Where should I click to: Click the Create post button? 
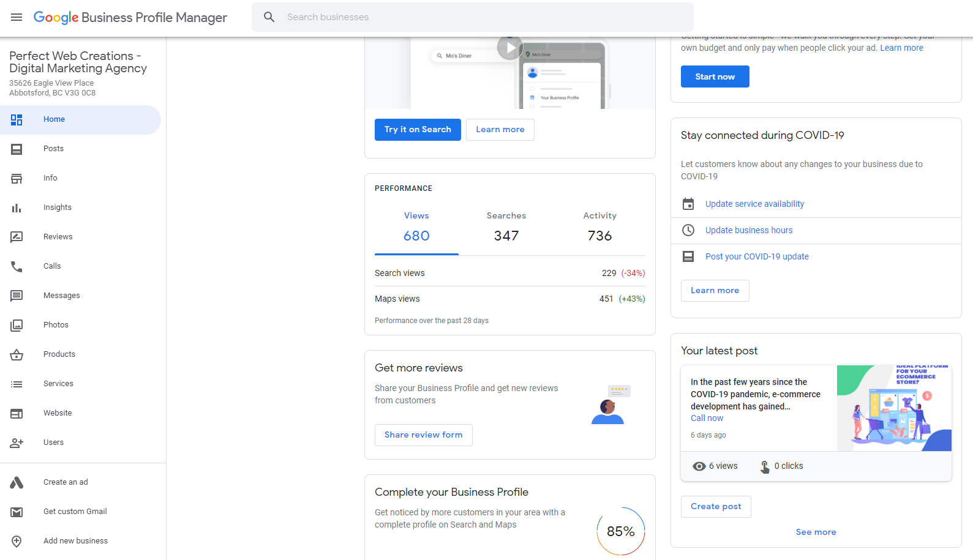[x=716, y=507]
